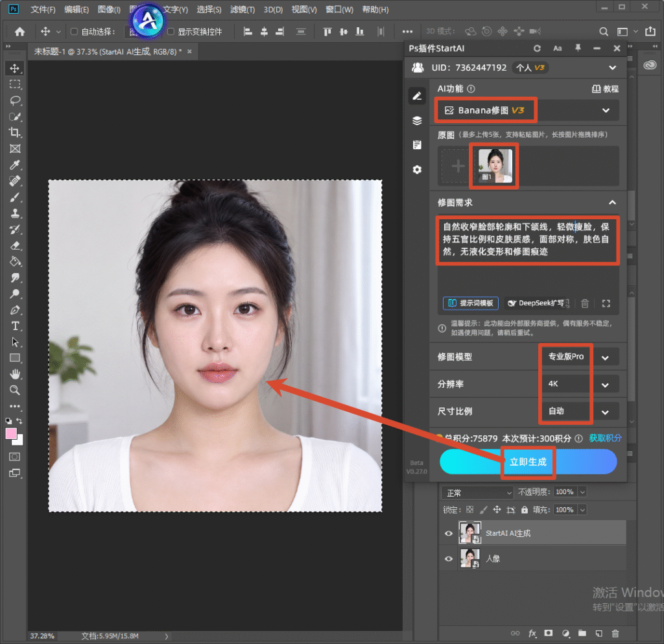Open the 帮助(H) menu
Image resolution: width=664 pixels, height=644 pixels.
(375, 9)
